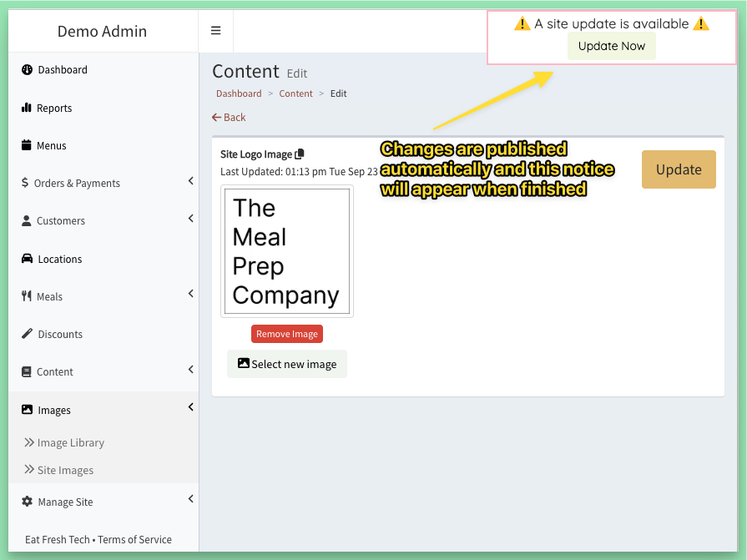Expand the Customers submenu chevron

tap(190, 219)
